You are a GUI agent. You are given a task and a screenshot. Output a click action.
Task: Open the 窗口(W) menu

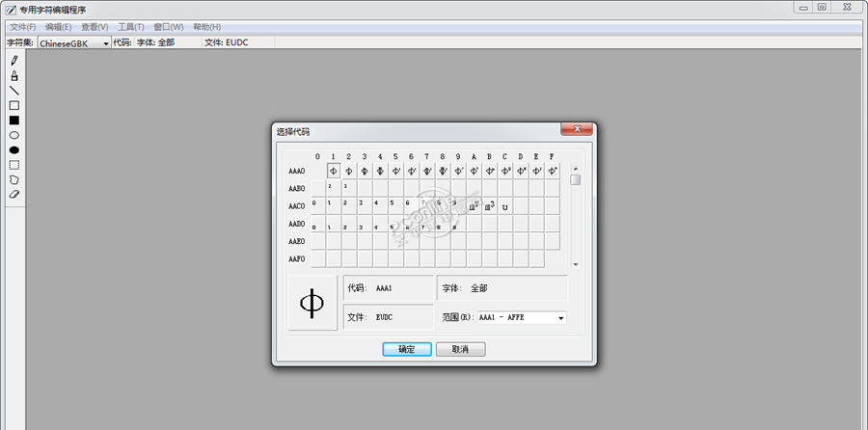click(x=168, y=27)
